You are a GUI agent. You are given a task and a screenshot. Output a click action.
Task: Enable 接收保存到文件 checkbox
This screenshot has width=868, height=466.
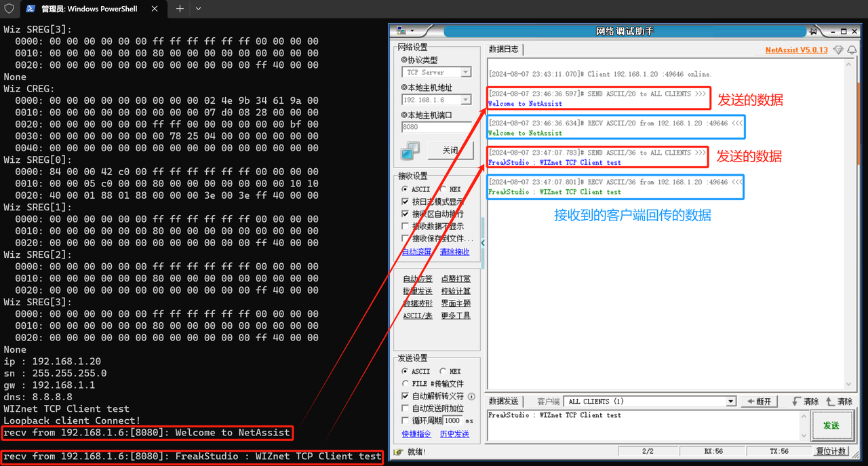406,238
